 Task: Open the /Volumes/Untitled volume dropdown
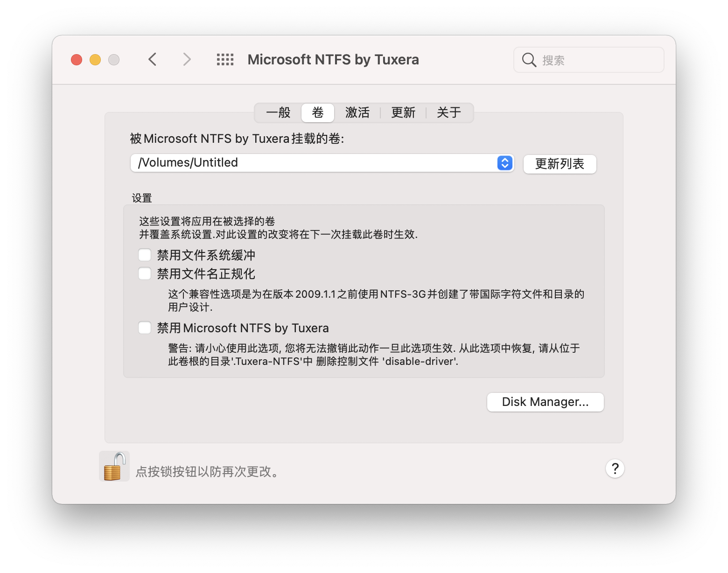click(x=322, y=163)
